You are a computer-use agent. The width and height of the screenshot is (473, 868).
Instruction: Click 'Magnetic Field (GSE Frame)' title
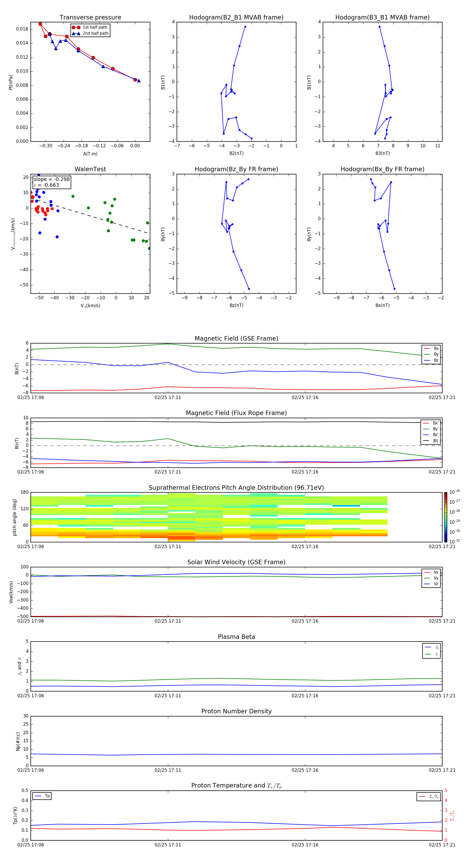pyautogui.click(x=236, y=339)
